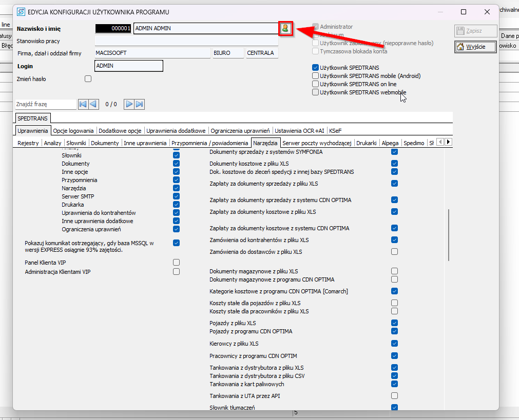
Task: Enable Użytkownik SPEDTRANS webmobile
Action: pyautogui.click(x=315, y=92)
